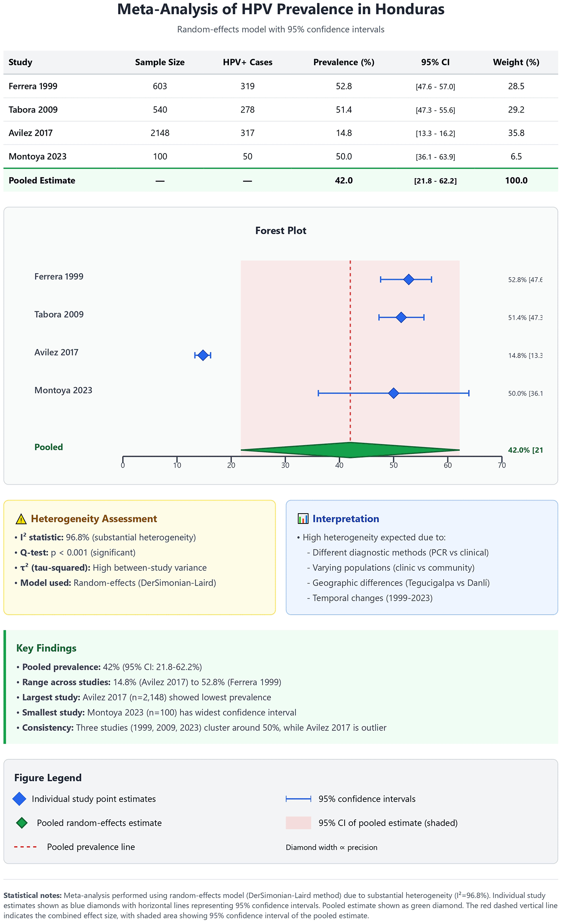Click the Weight (%) column header
Image resolution: width=562 pixels, height=924 pixels.
point(516,62)
